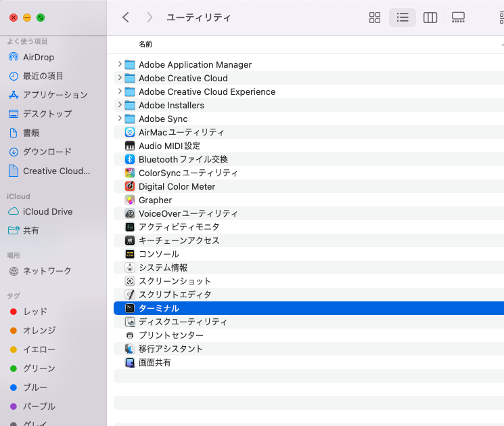Switch to gallery view
The width and height of the screenshot is (504, 426).
458,18
